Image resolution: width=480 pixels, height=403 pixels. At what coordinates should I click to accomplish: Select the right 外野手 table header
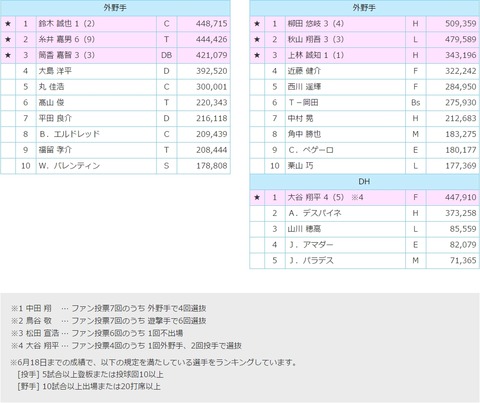click(364, 8)
